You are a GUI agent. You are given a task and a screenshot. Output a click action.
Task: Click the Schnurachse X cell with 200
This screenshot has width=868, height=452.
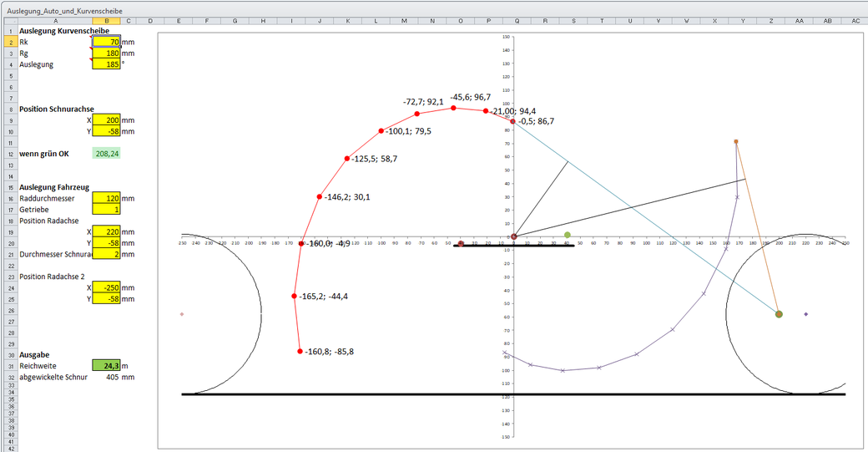click(x=106, y=120)
